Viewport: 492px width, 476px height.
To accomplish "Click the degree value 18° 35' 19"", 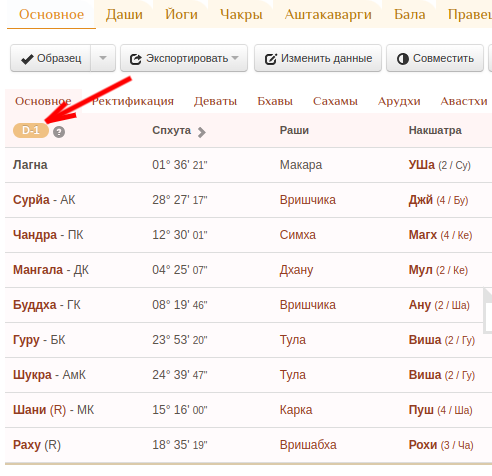I will pyautogui.click(x=180, y=445).
